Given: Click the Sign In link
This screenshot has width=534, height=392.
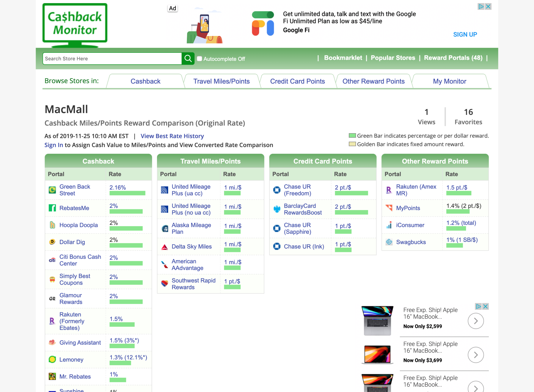Looking at the screenshot, I should click(x=53, y=145).
